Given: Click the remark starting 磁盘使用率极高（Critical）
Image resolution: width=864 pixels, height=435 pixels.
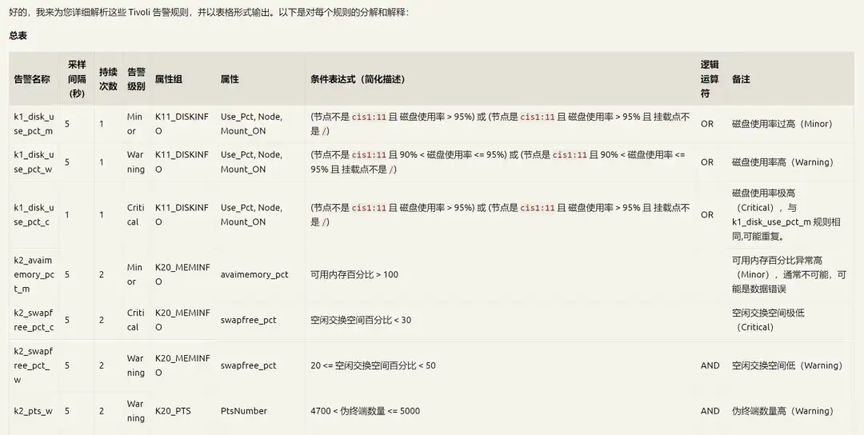Looking at the screenshot, I should [786, 215].
